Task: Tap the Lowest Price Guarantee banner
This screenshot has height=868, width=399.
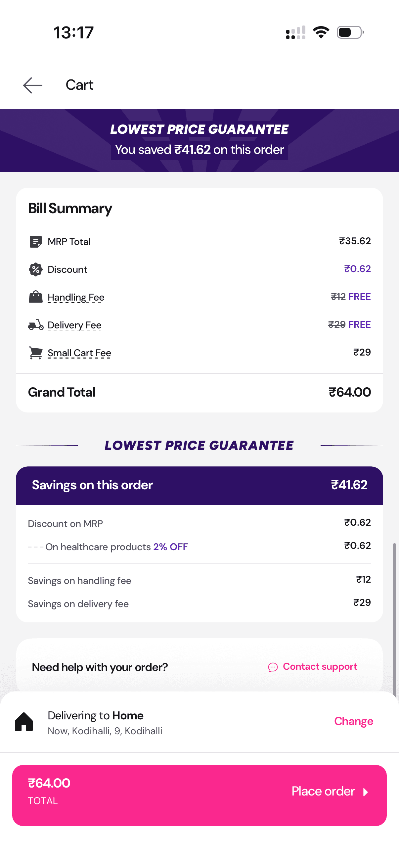Action: pyautogui.click(x=199, y=140)
